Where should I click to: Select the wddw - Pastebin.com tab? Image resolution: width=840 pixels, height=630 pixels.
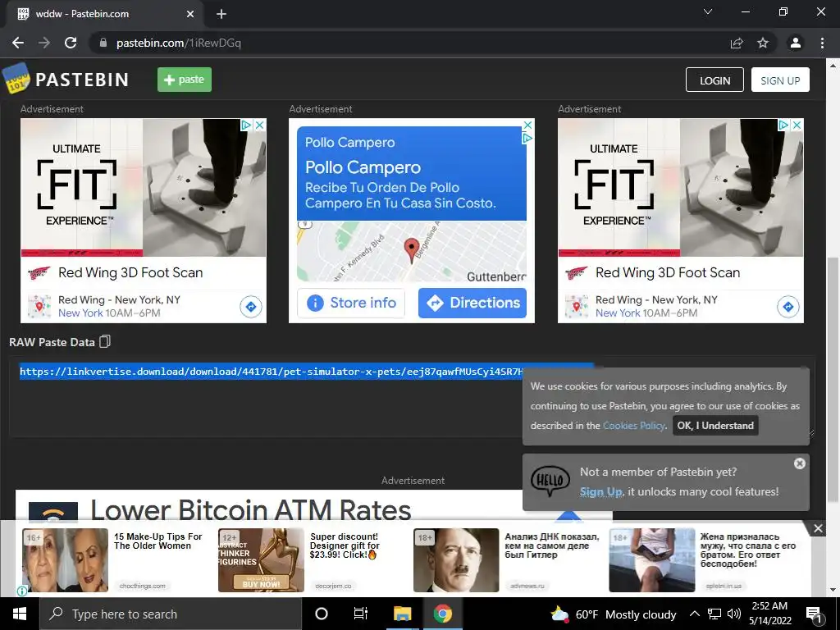[105, 14]
